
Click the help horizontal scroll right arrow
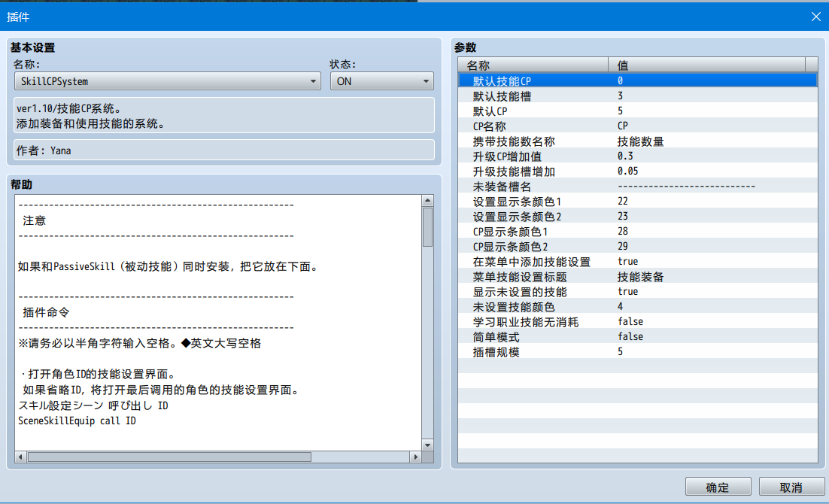click(x=415, y=457)
